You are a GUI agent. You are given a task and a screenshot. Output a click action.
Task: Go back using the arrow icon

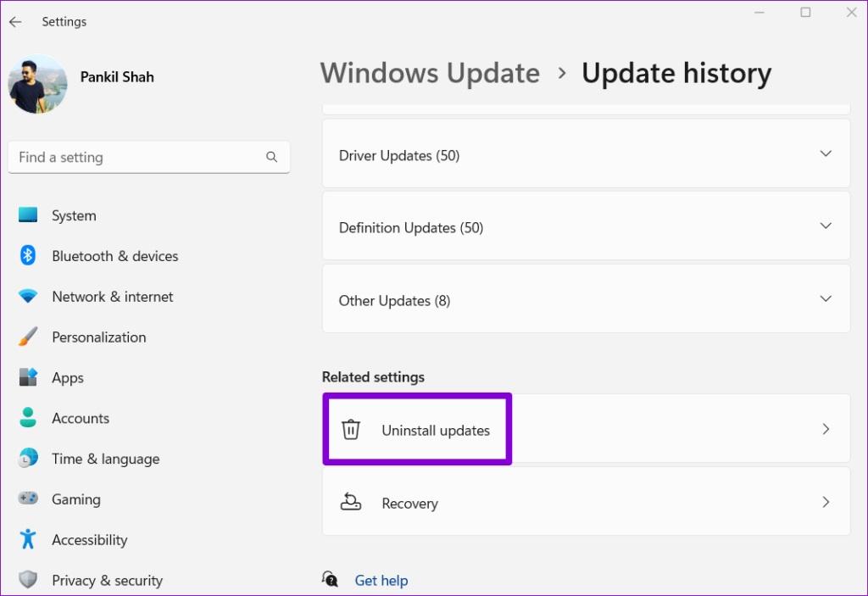coord(15,21)
